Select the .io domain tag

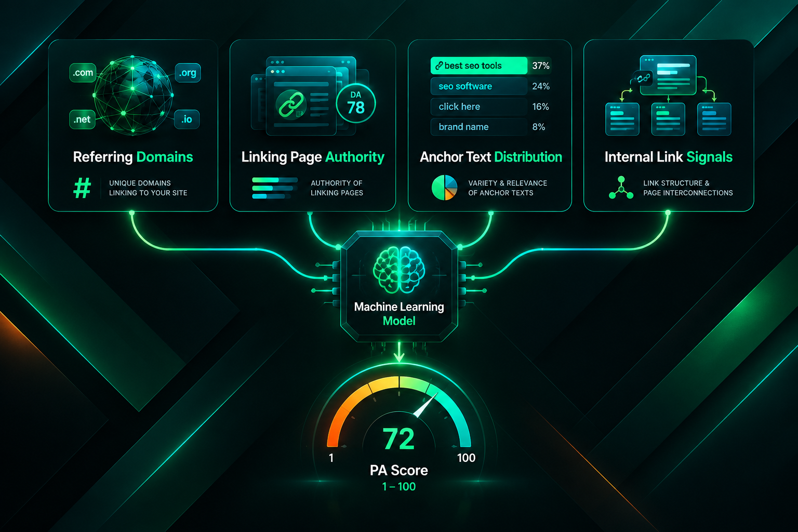pyautogui.click(x=187, y=119)
